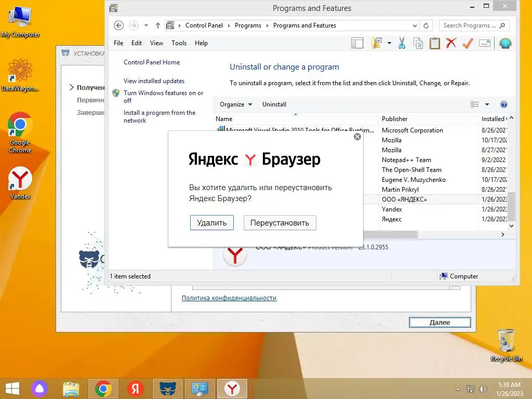Click the Windows Start button
The height and width of the screenshot is (399, 532).
pos(12,389)
